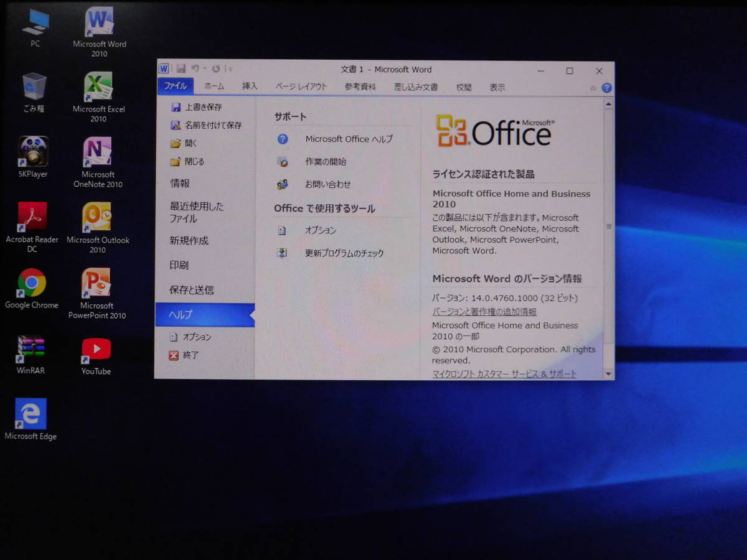Switch to the 差し込み文書 tab
The height and width of the screenshot is (560, 747).
[416, 88]
